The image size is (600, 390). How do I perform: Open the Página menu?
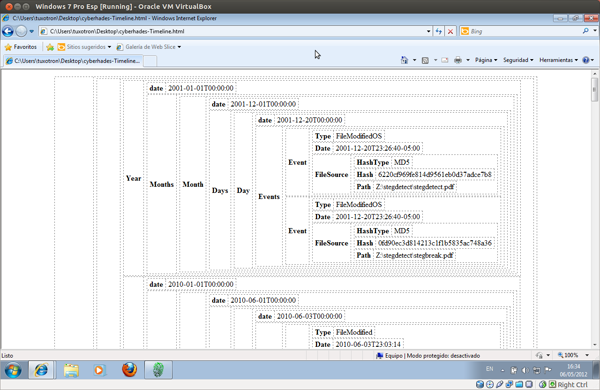coord(486,60)
